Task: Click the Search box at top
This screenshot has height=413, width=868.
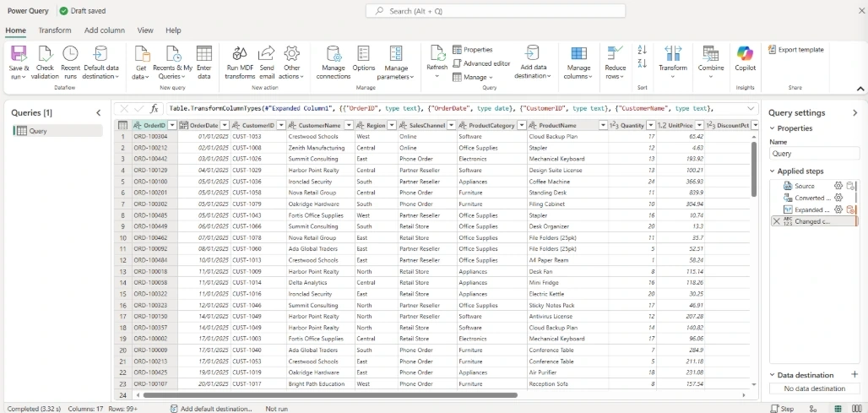Action: (x=496, y=11)
